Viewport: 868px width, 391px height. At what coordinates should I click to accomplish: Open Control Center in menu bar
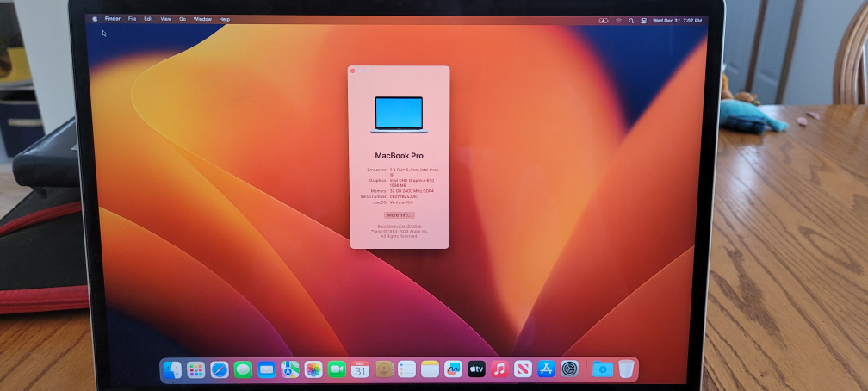tap(644, 21)
